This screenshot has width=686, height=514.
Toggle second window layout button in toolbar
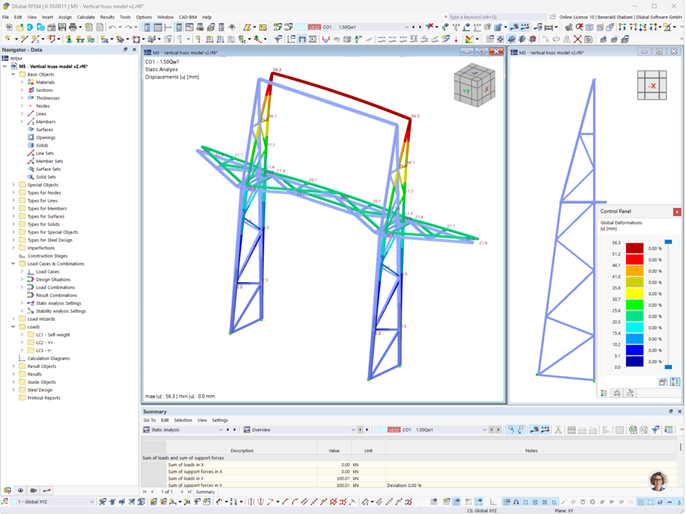pyautogui.click(x=158, y=27)
